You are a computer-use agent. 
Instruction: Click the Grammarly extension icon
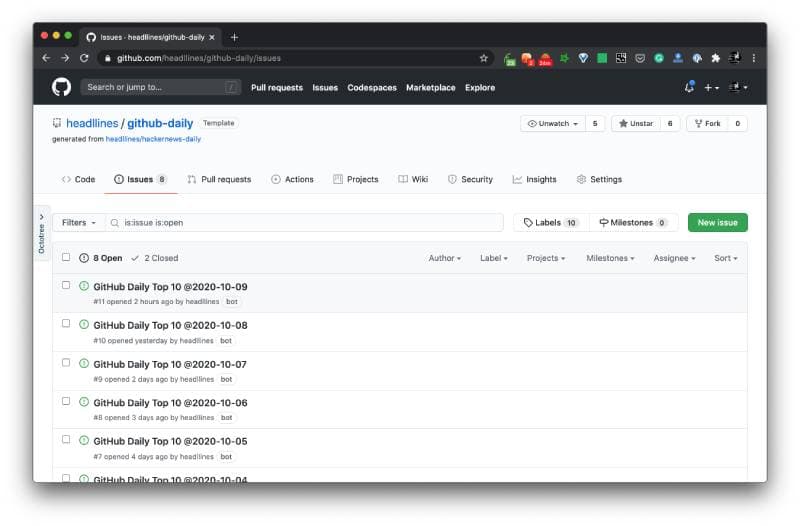point(659,58)
